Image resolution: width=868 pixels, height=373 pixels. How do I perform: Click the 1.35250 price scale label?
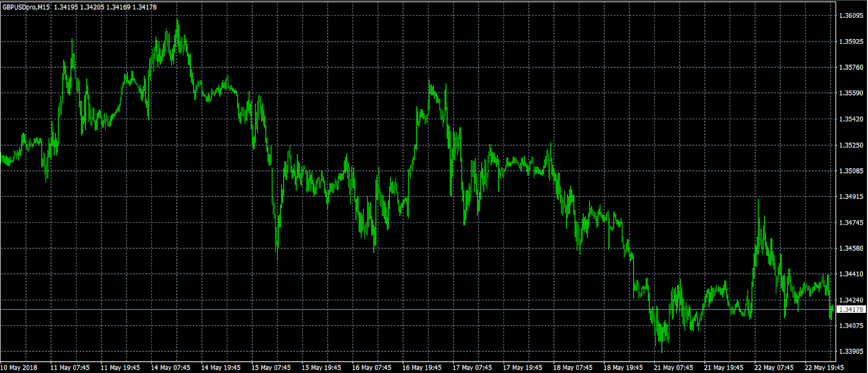coord(851,145)
